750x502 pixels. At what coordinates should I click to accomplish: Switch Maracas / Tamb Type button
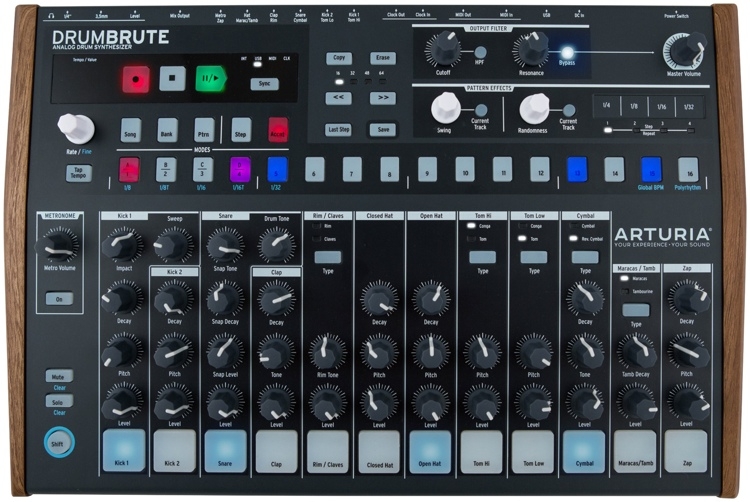(636, 310)
